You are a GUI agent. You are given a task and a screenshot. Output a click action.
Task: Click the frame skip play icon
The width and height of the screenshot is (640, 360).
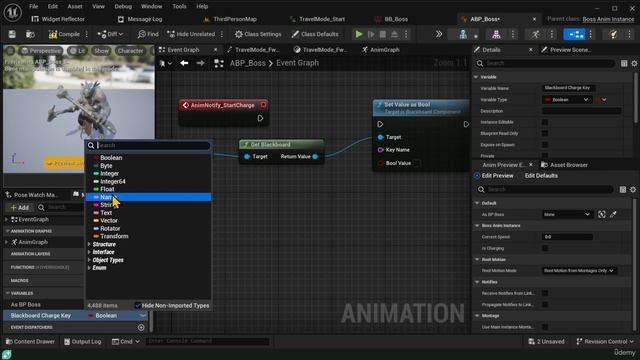[x=371, y=34]
